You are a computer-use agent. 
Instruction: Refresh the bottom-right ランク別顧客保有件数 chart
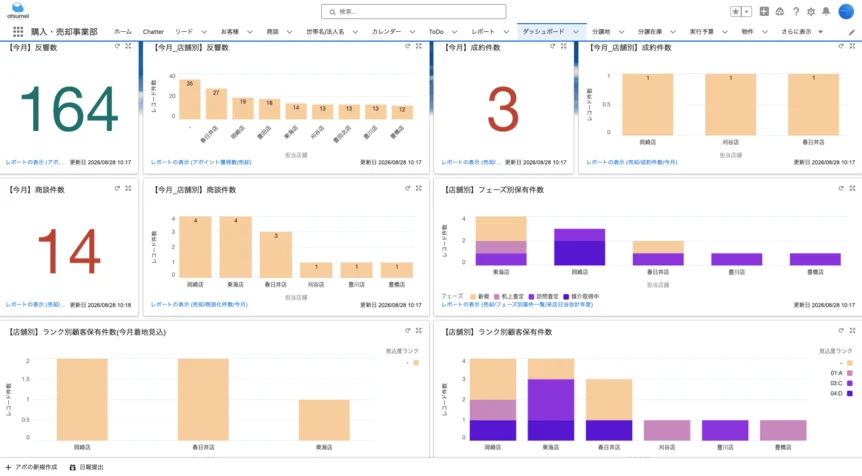pos(841,331)
